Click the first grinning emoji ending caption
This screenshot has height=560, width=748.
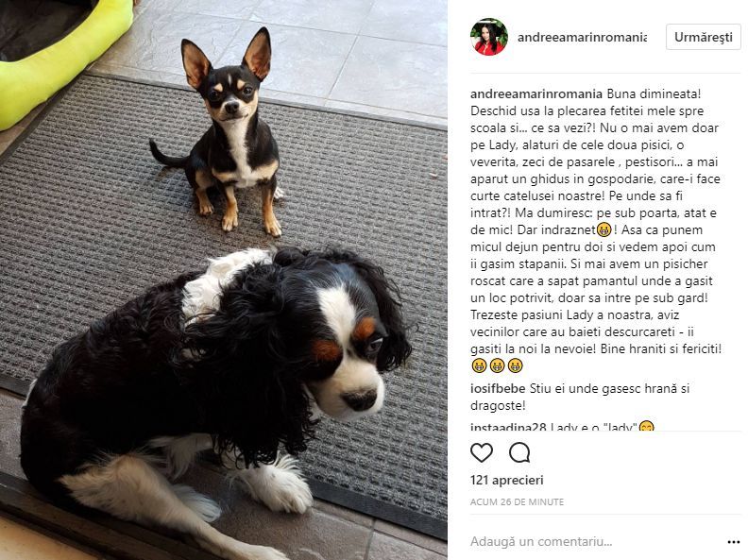[x=479, y=365]
